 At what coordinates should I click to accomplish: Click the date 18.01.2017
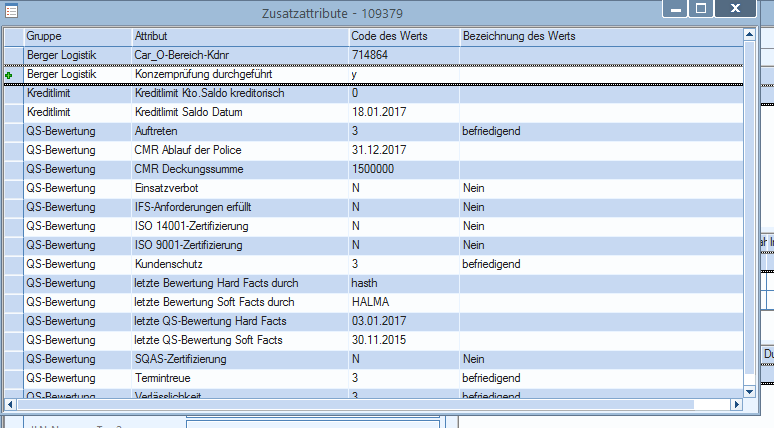coord(379,112)
